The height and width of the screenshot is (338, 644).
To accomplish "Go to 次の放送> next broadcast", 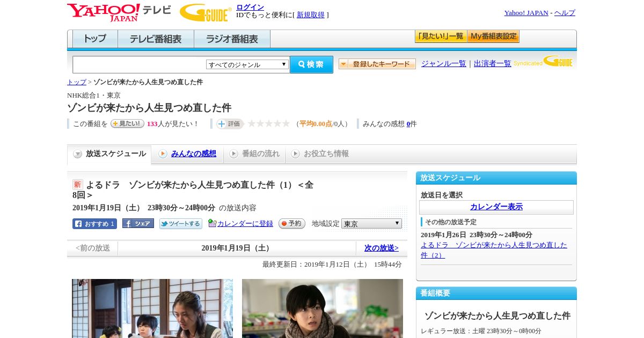I will [x=382, y=248].
